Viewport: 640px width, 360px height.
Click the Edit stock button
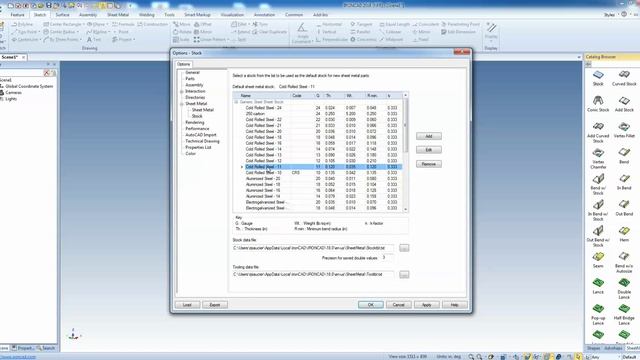coord(429,150)
